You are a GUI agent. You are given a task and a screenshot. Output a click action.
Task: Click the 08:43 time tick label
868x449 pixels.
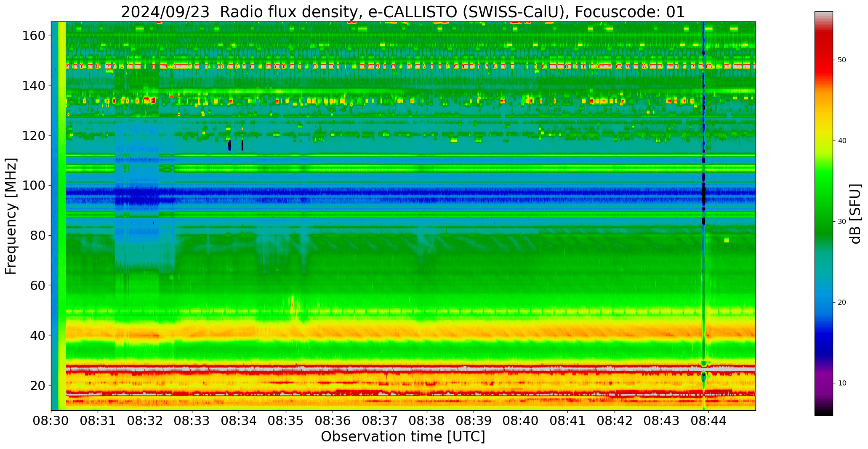click(661, 421)
